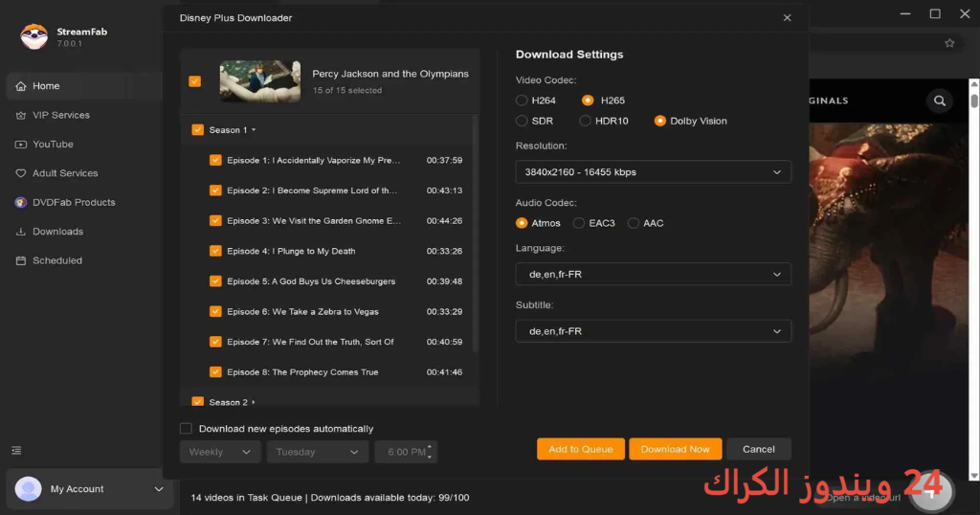Click the Scheduled calendar icon
This screenshot has width=980, height=515.
pyautogui.click(x=21, y=260)
